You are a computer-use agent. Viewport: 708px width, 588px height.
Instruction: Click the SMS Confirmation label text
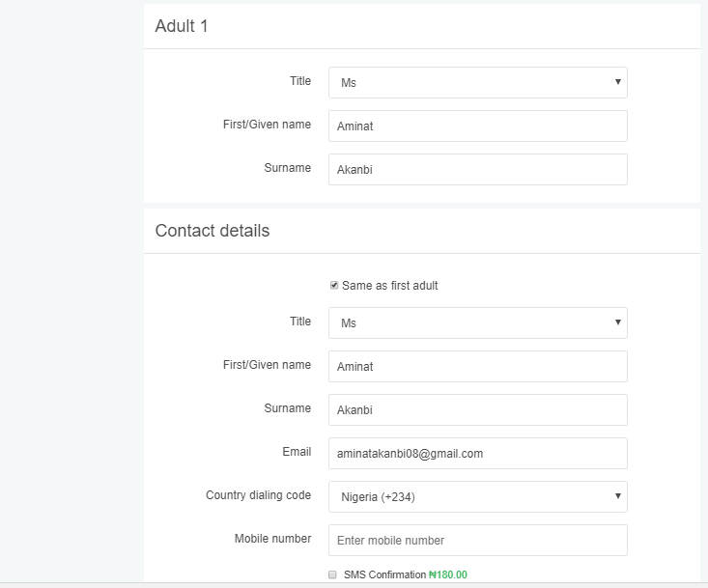click(384, 574)
